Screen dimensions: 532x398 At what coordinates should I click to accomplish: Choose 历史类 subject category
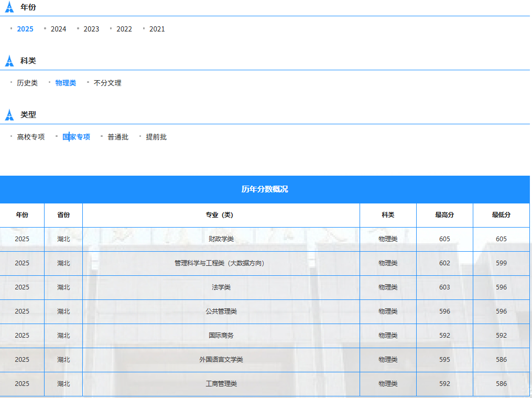(27, 83)
